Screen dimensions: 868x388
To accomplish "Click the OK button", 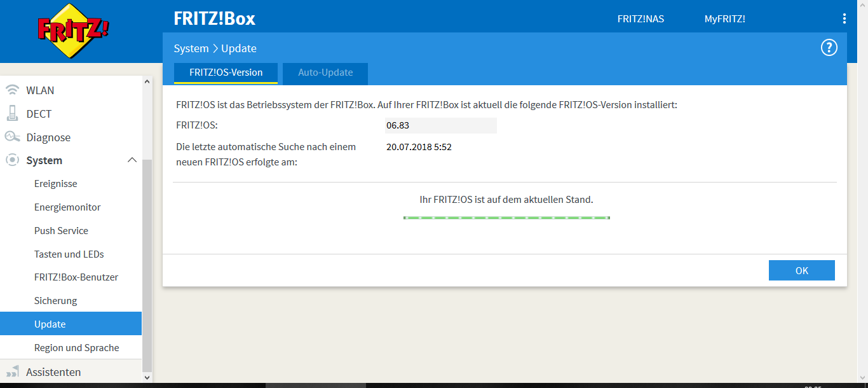I will point(801,270).
